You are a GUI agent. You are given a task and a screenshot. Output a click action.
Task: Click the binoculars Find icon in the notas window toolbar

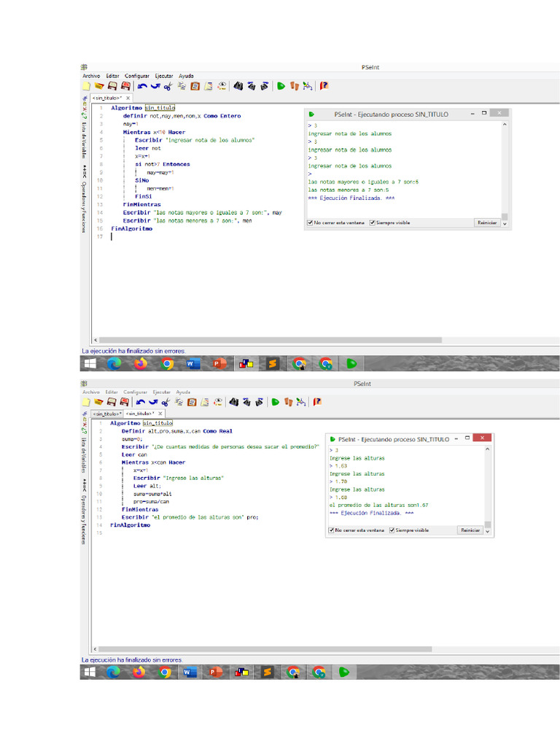[x=237, y=85]
